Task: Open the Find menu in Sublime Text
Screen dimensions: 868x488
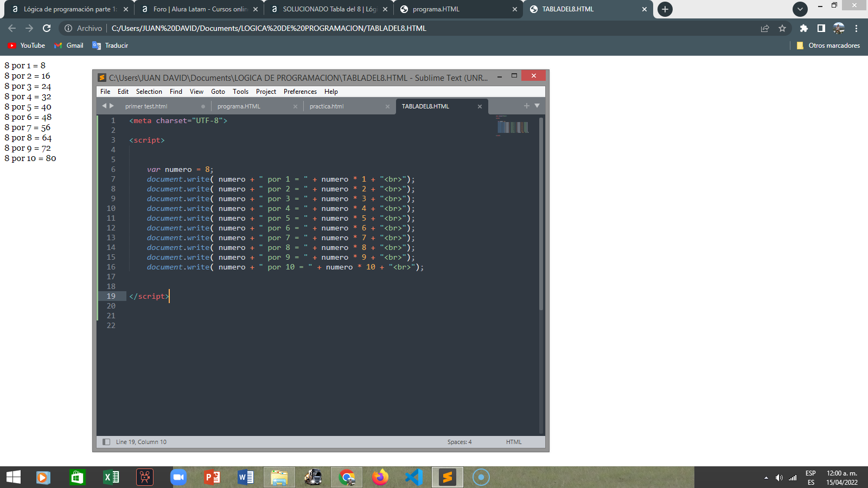Action: tap(176, 92)
